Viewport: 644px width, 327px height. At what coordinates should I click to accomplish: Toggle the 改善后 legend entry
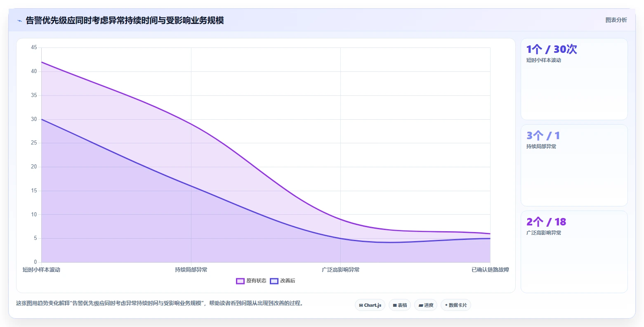283,281
